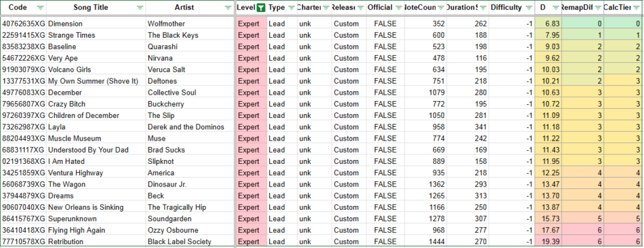Select the D value 19.39 cell
Image resolution: width=644 pixels, height=248 pixels.
[x=548, y=242]
